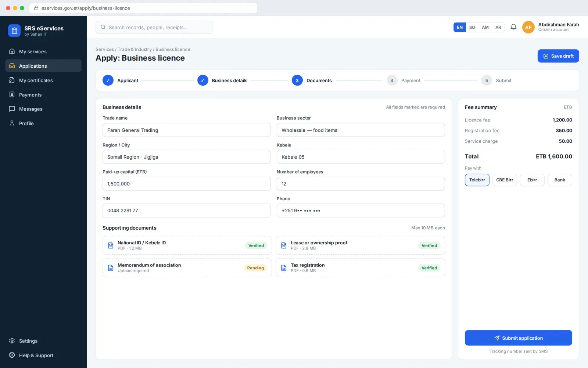
Task: Switch language to EN
Action: point(460,27)
